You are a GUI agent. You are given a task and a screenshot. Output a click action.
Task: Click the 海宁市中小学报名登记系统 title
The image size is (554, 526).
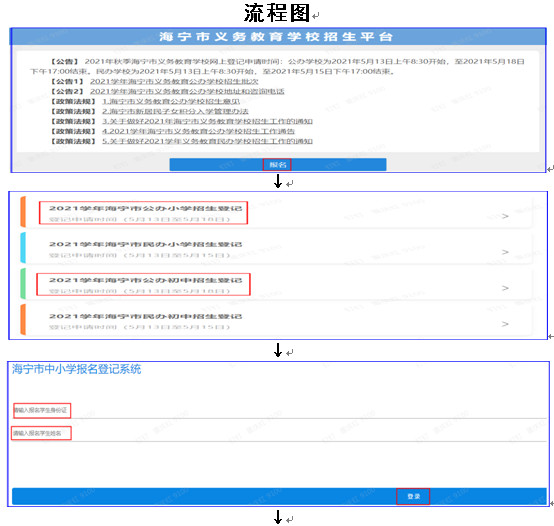[77, 370]
